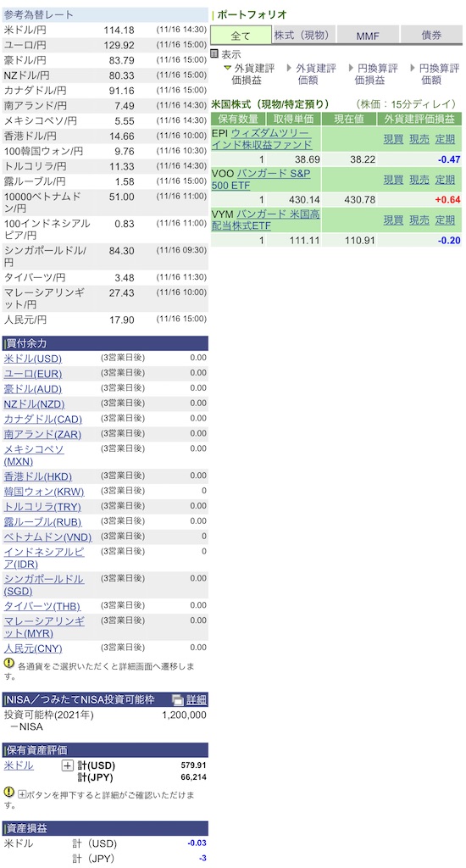Click VOO current price 430.78
The image size is (466, 868).
click(360, 200)
